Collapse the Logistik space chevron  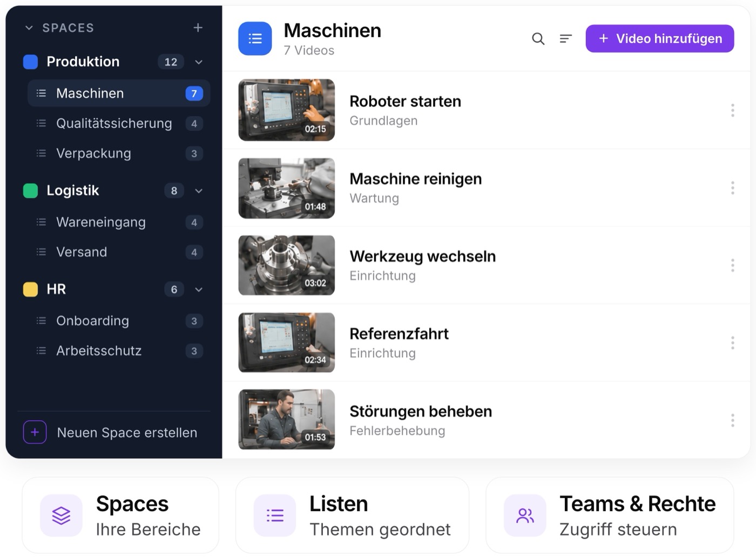tap(199, 190)
